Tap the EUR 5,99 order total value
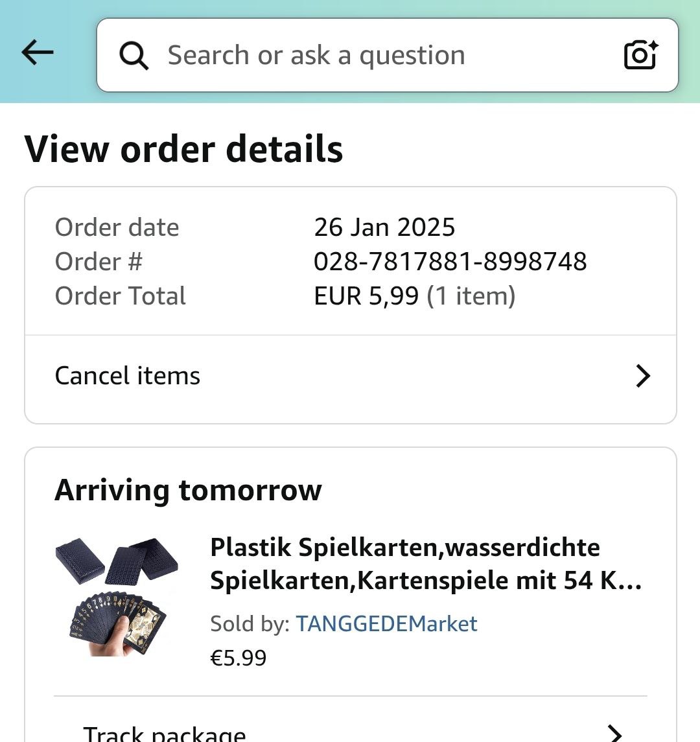The height and width of the screenshot is (742, 700). click(366, 296)
